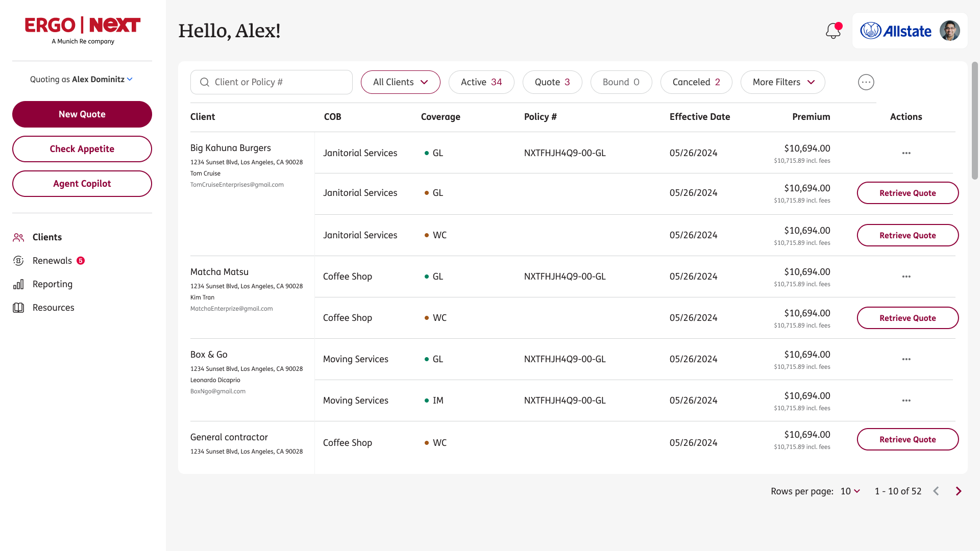Viewport: 980px width, 551px height.
Task: Click the Reporting bar chart icon
Action: click(x=18, y=284)
